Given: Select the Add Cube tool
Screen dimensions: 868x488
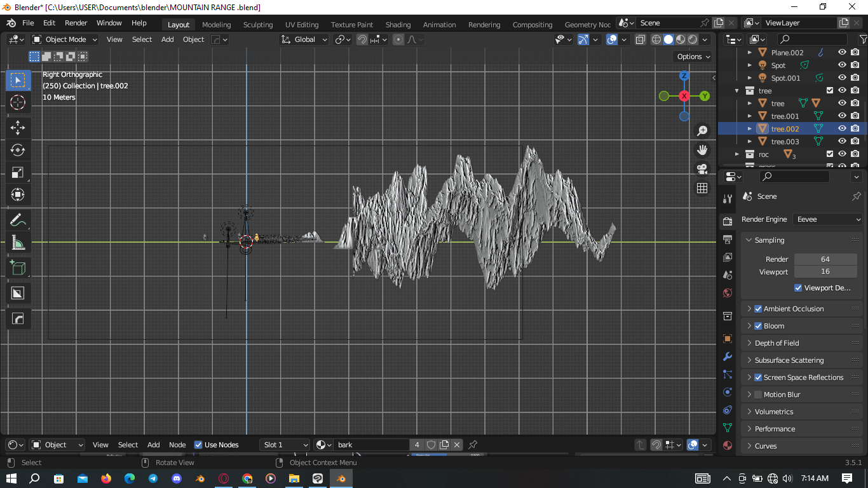Looking at the screenshot, I should point(18,268).
